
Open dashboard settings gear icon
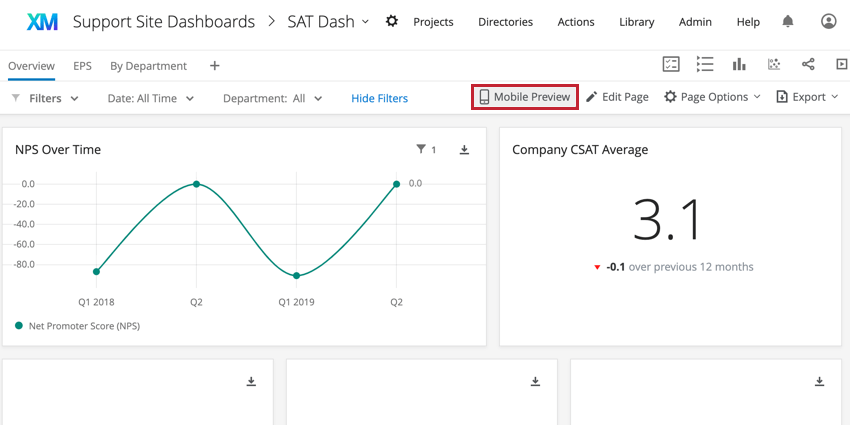pyautogui.click(x=392, y=21)
